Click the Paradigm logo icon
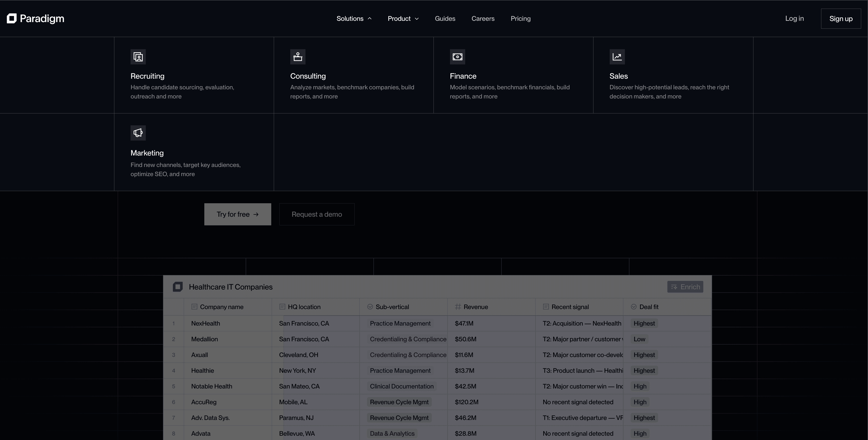The image size is (868, 440). pos(12,19)
